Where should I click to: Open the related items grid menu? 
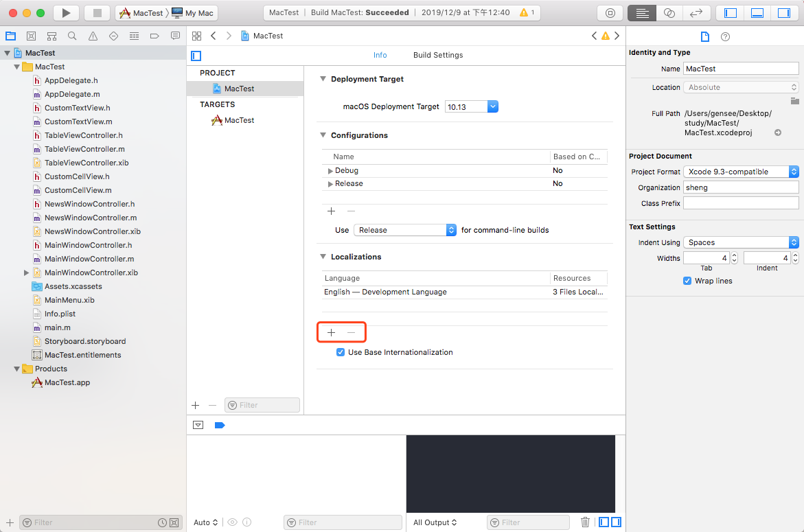pyautogui.click(x=196, y=36)
